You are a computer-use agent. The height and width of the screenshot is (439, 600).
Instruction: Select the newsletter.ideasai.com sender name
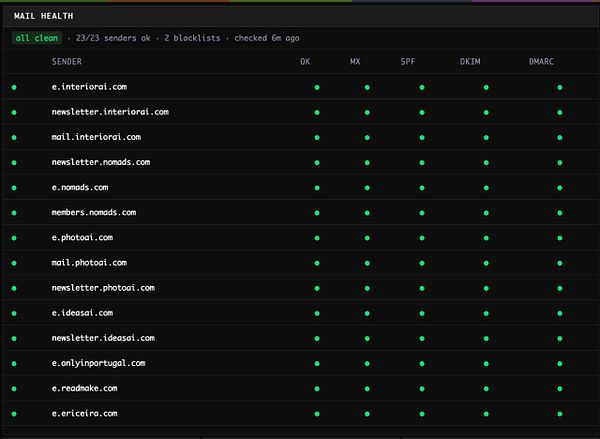click(x=103, y=338)
